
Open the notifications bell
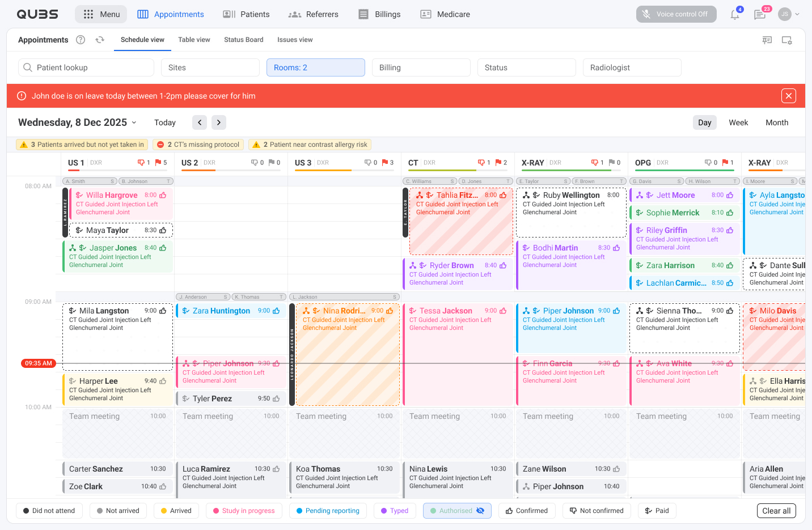tap(735, 15)
